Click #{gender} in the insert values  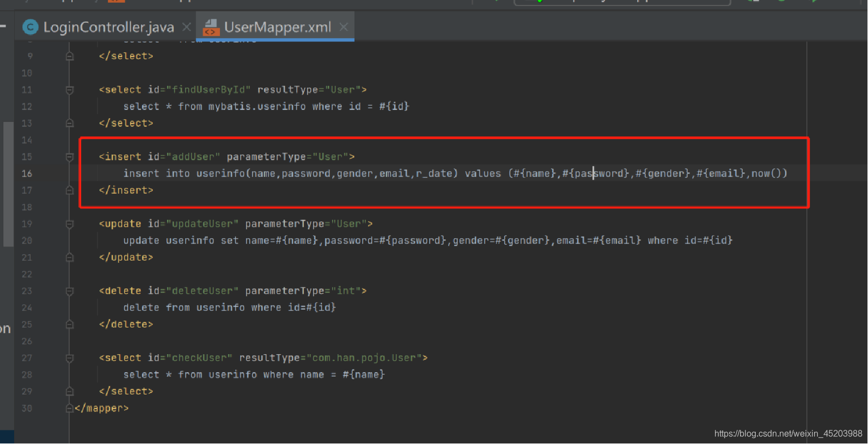click(663, 174)
